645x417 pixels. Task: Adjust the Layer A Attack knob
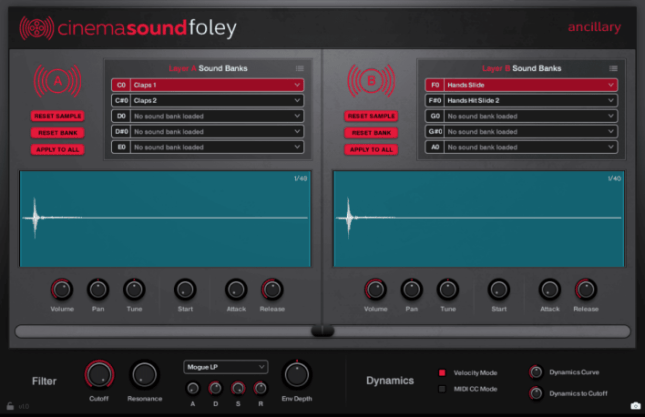pyautogui.click(x=236, y=290)
